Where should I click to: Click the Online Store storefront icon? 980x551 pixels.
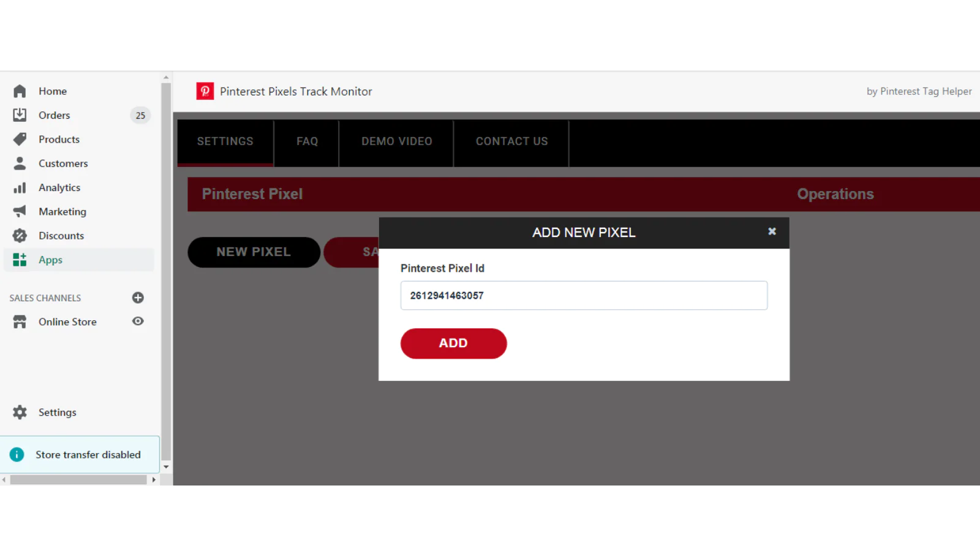20,321
